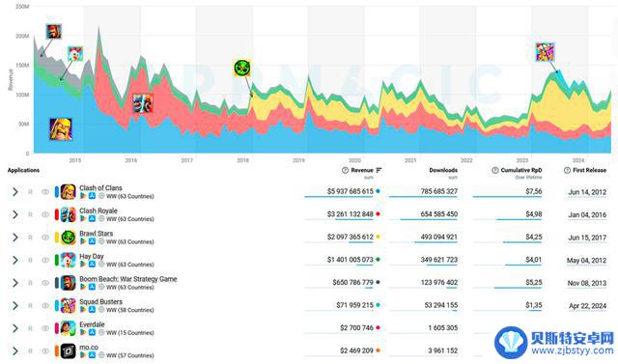The height and width of the screenshot is (364, 618).
Task: Click the Clash Royale thumbnail on the chart
Action: coord(142,102)
